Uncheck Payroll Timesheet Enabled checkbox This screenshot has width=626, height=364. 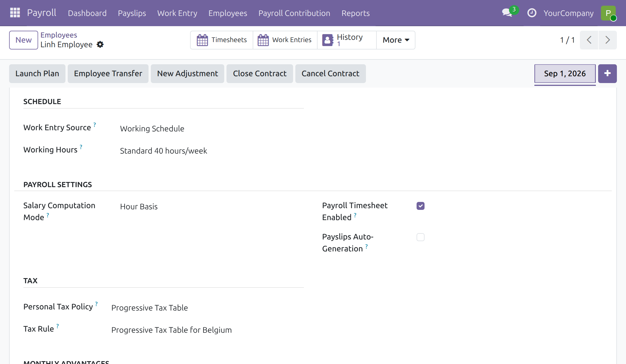420,206
